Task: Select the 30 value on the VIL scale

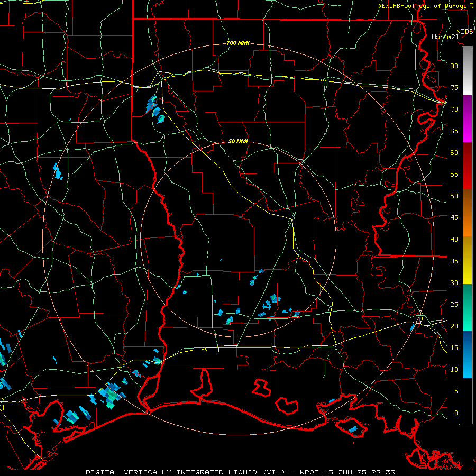Action: pyautogui.click(x=454, y=282)
